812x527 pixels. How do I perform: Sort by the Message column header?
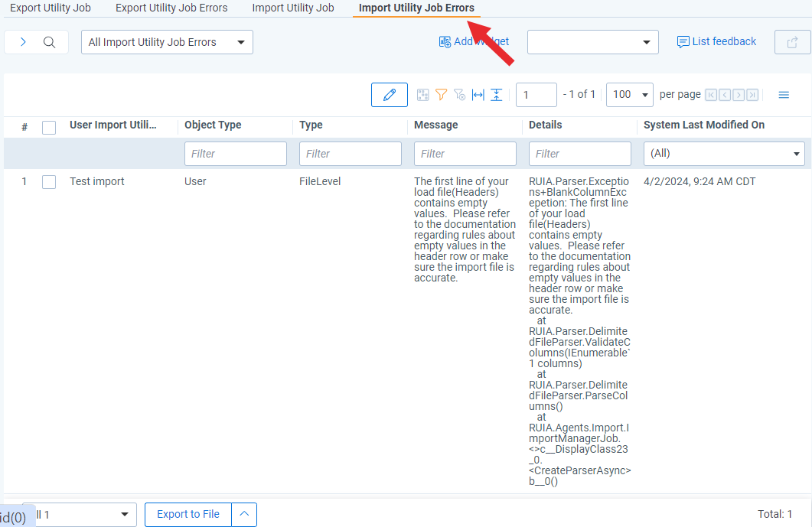tap(436, 125)
